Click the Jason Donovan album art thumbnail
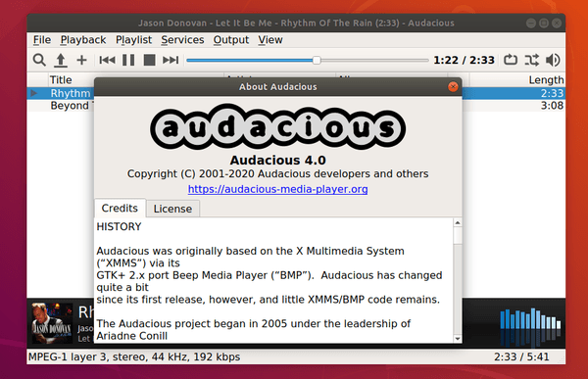 click(52, 323)
